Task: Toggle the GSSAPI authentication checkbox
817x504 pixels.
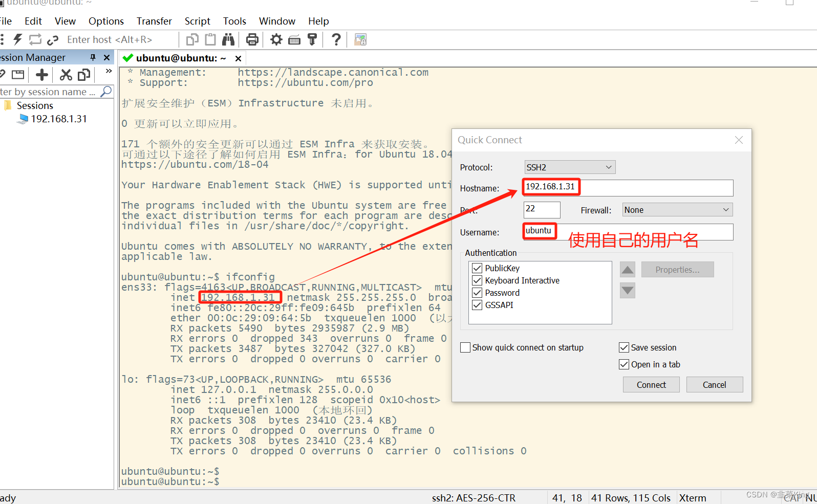Action: click(x=477, y=305)
